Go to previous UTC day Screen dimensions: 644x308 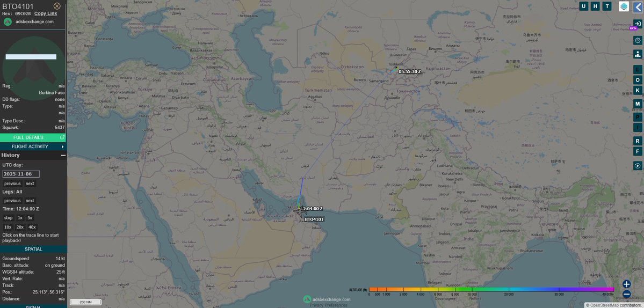[x=12, y=184]
